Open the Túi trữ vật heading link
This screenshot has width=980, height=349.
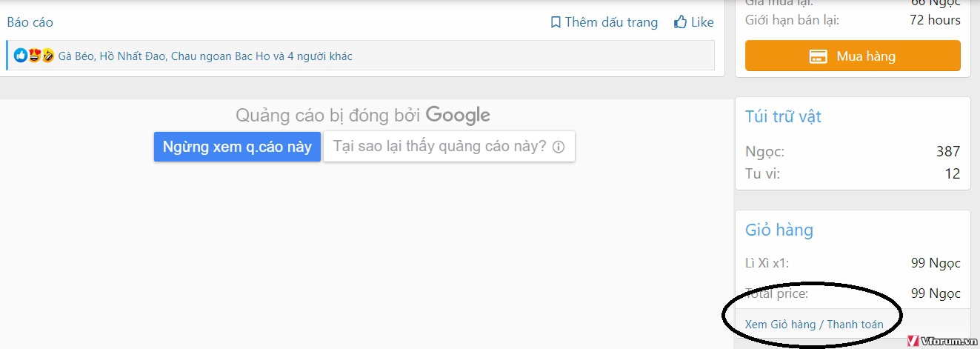783,116
